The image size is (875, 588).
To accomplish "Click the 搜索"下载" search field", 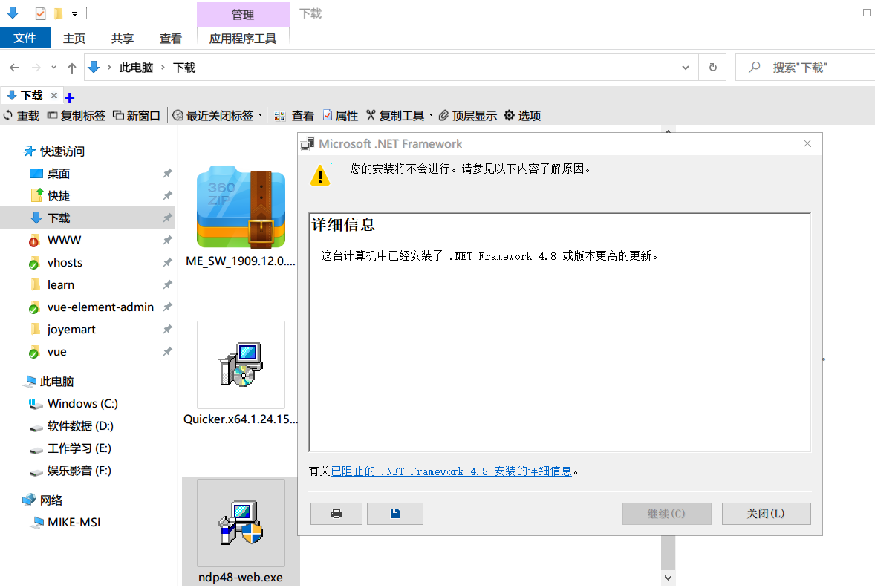I will [x=806, y=68].
